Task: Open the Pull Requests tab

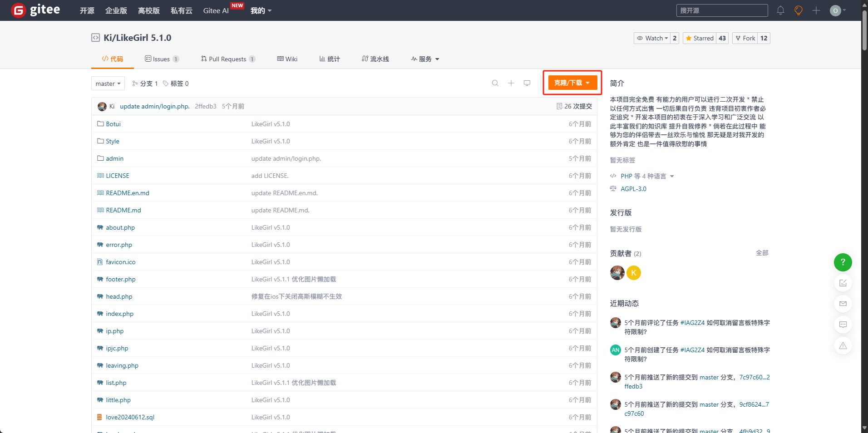Action: click(x=228, y=59)
